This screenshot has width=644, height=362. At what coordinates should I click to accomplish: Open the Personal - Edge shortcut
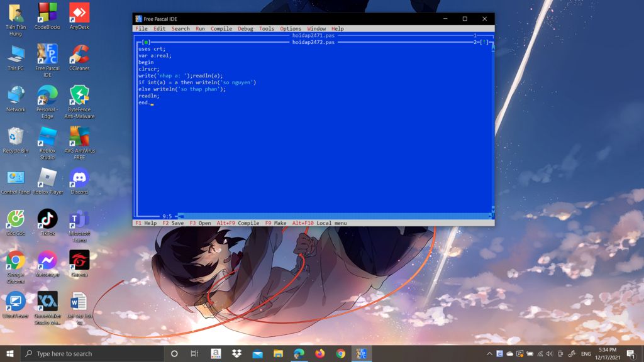tap(47, 102)
